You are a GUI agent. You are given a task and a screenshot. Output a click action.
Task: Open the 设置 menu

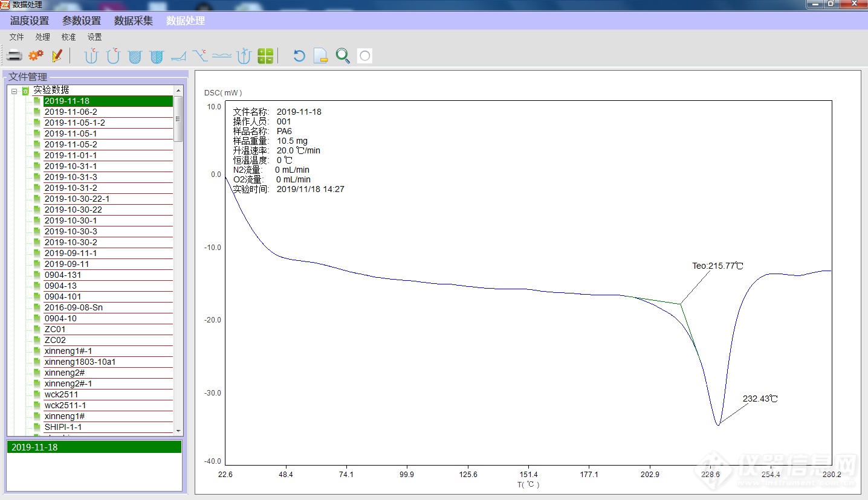pyautogui.click(x=95, y=37)
